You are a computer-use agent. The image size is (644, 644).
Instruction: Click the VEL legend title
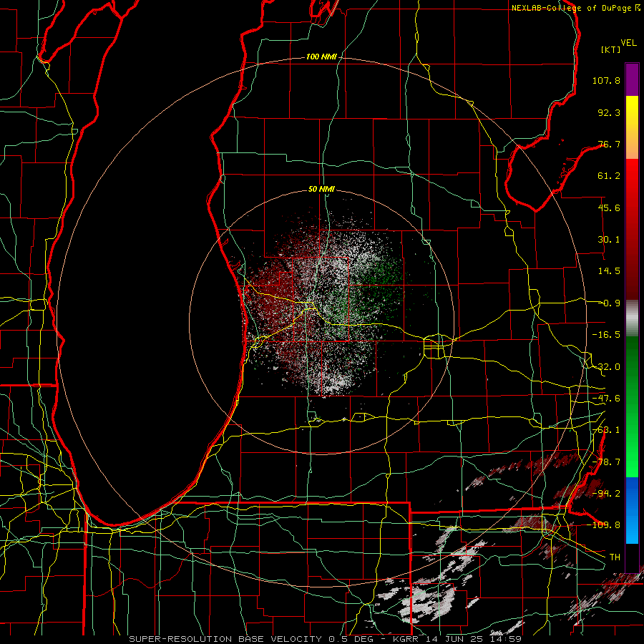pos(628,43)
